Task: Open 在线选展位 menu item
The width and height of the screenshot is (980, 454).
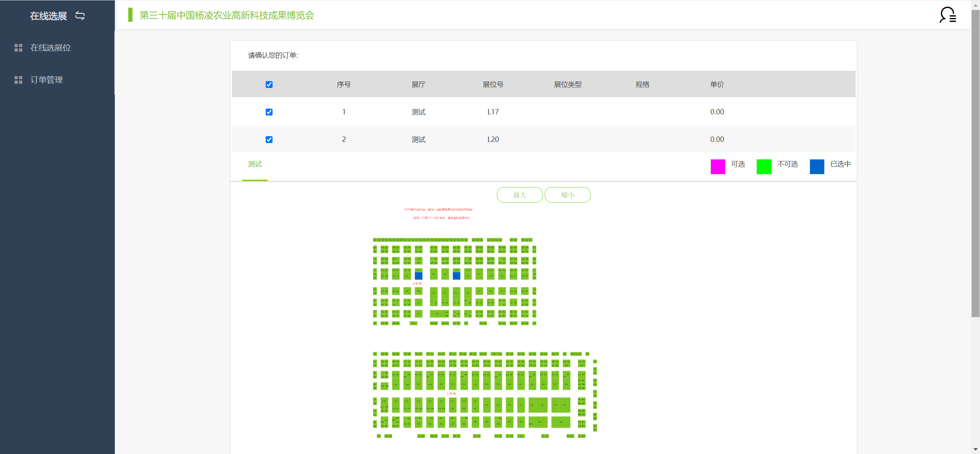Action: coord(51,48)
